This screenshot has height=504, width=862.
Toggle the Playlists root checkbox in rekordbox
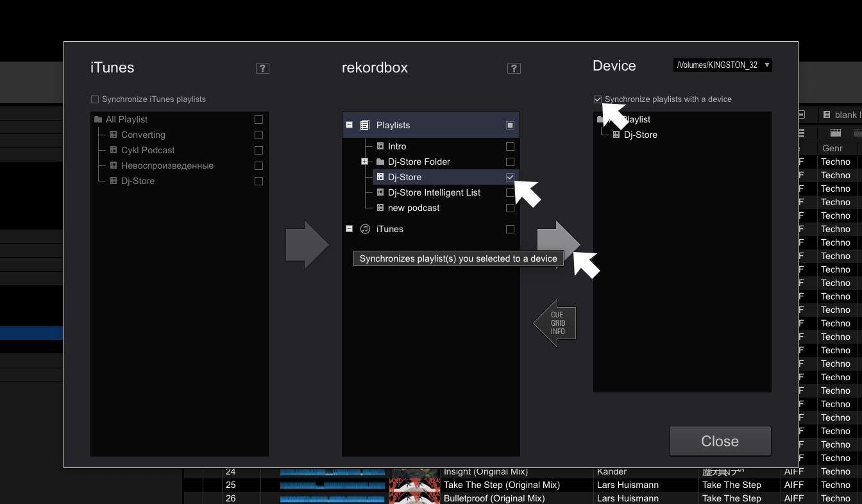pos(510,125)
